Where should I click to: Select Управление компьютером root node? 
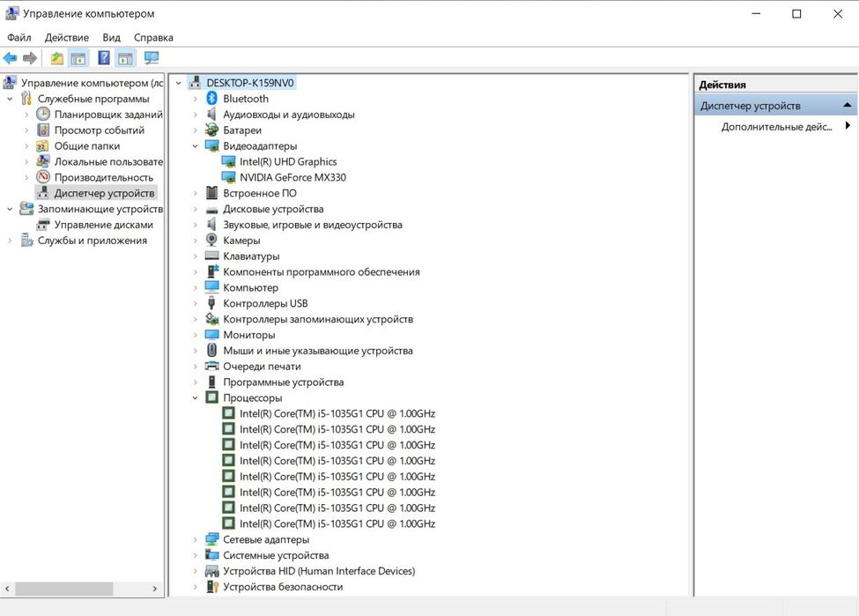tap(92, 83)
